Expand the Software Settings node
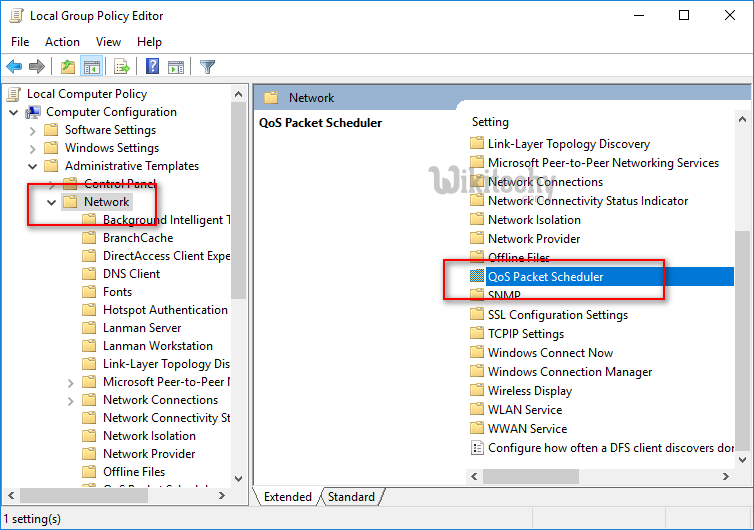The height and width of the screenshot is (530, 754). [33, 130]
